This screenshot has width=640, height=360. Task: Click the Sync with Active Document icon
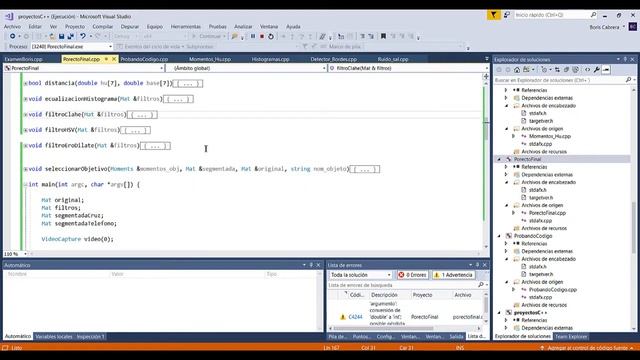[557, 70]
